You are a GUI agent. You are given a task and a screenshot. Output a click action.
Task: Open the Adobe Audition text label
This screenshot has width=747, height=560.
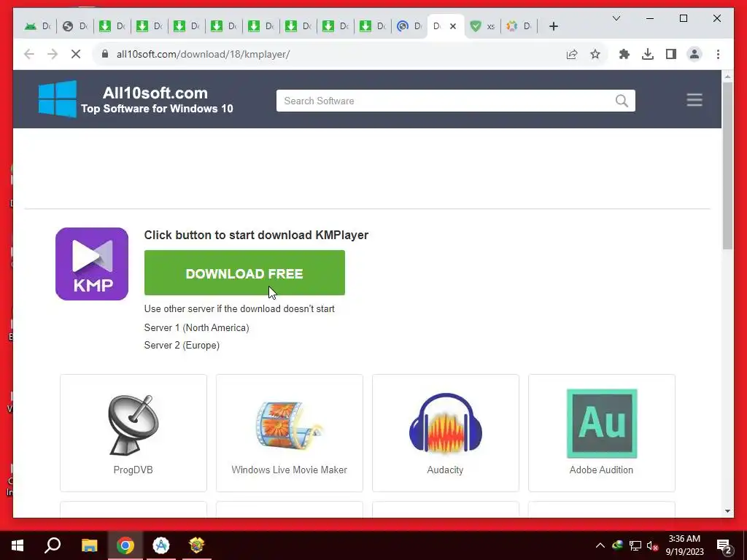tap(601, 470)
